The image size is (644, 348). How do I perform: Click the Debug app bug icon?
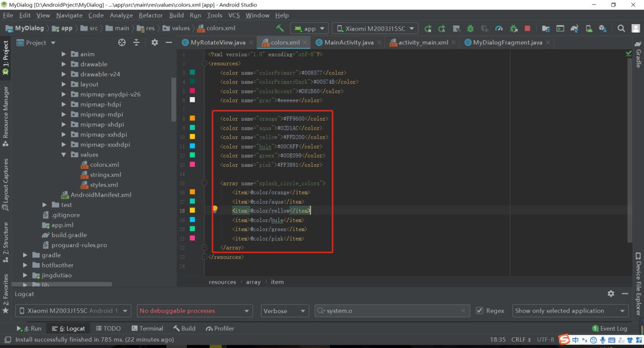point(470,28)
